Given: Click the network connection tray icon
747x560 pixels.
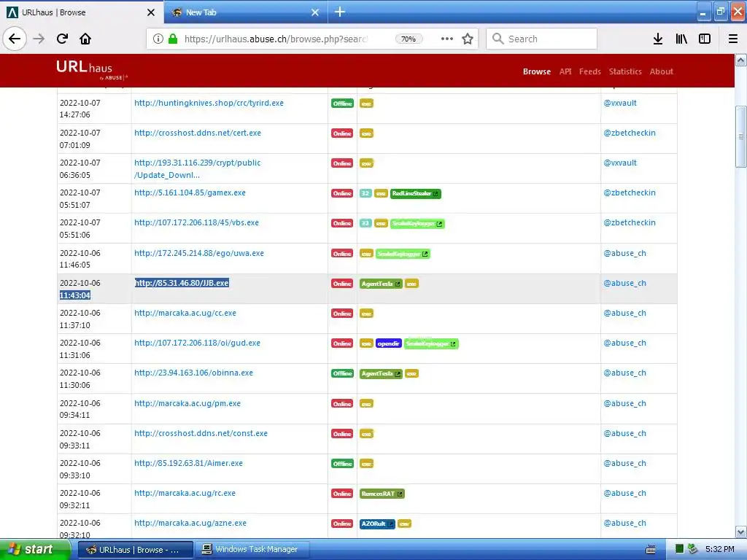Looking at the screenshot, I should pos(693,550).
